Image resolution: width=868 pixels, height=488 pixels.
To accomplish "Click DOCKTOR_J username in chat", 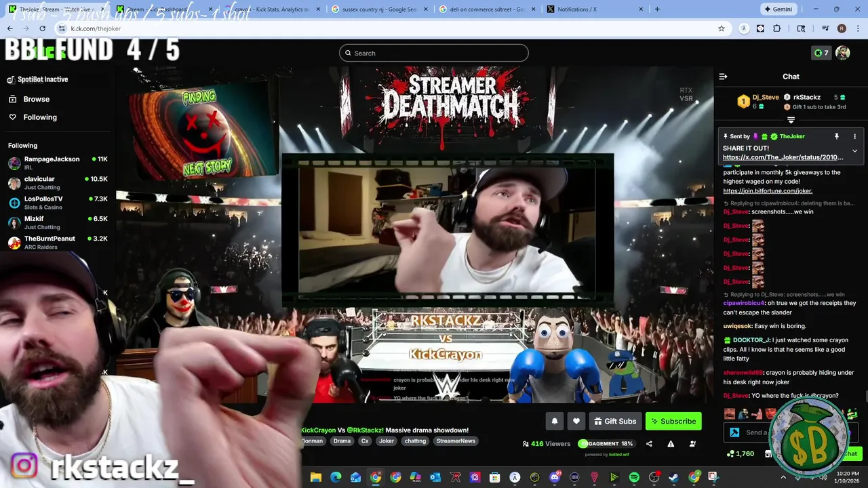I will pos(751,340).
